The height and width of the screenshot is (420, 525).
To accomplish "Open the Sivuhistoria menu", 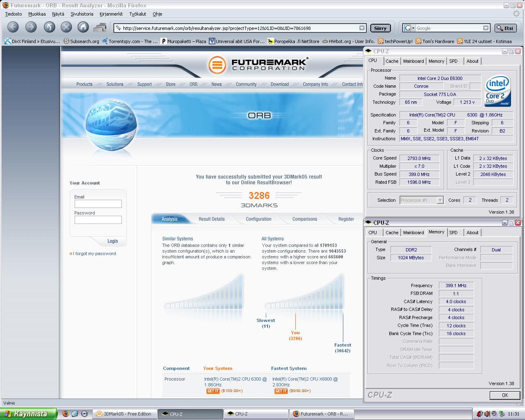I will point(82,14).
